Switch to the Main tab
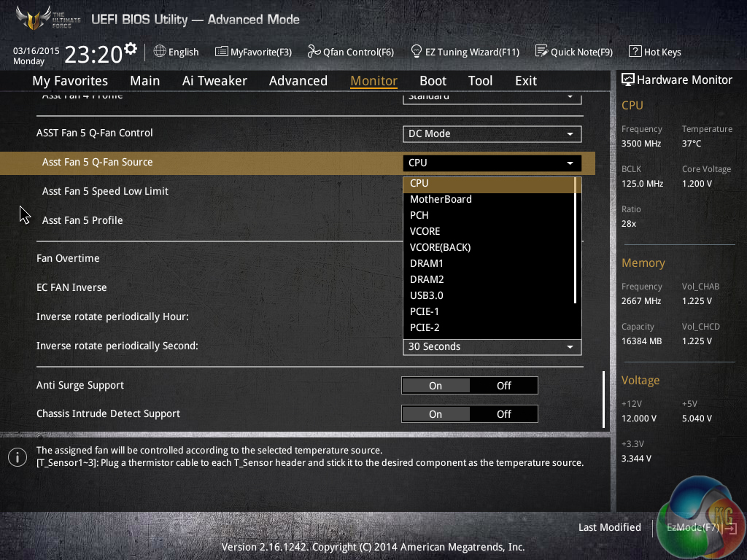Screen dimensions: 747x560 click(x=145, y=81)
